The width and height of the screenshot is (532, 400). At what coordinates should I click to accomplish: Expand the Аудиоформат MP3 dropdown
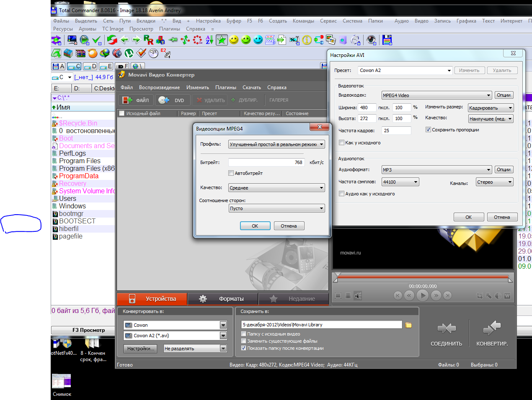point(436,170)
